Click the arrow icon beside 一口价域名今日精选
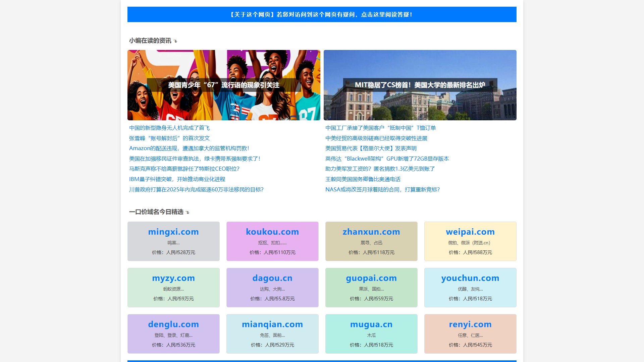644x362 pixels. coord(187,212)
